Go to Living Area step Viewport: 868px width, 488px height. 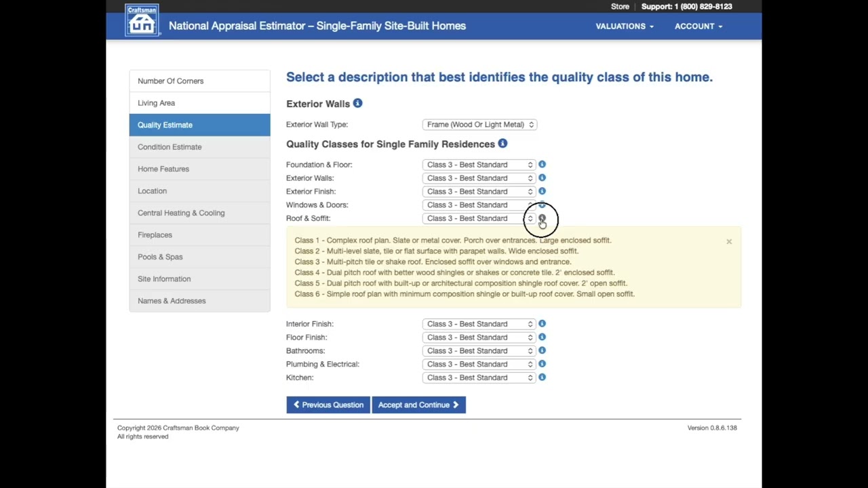tap(199, 103)
